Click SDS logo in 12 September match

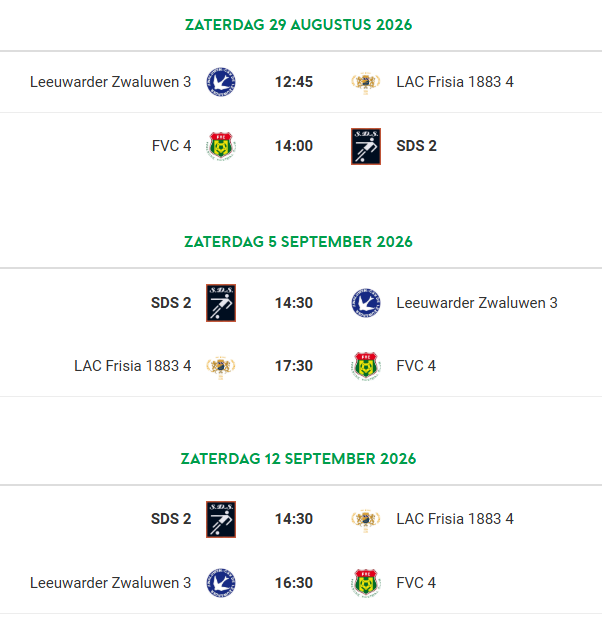click(x=221, y=519)
